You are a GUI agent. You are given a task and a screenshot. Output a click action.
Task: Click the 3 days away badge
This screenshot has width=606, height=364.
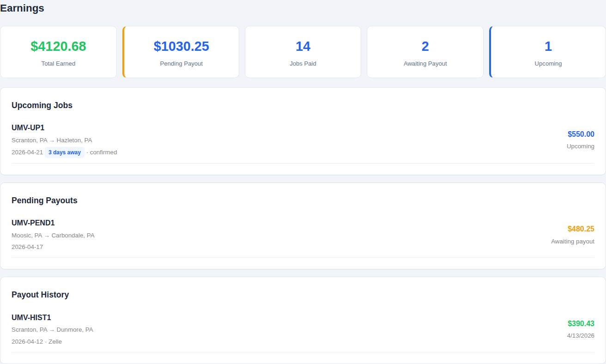tap(65, 152)
